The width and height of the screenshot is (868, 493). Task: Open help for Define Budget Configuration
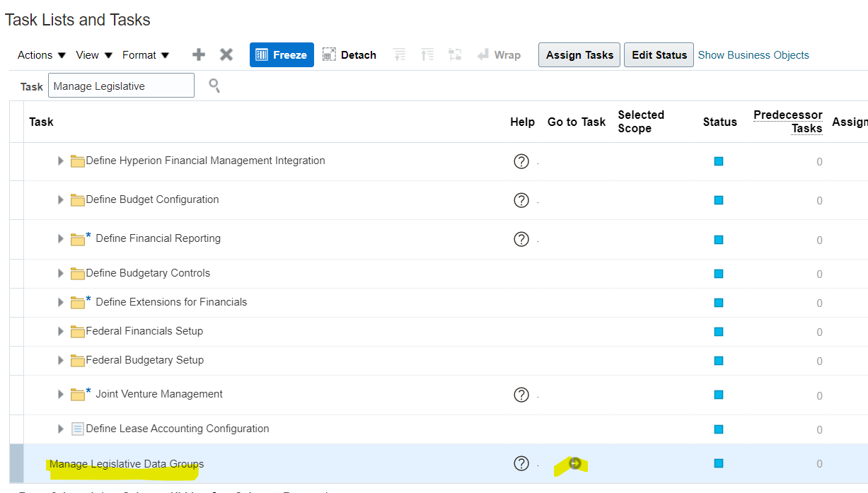pyautogui.click(x=521, y=200)
